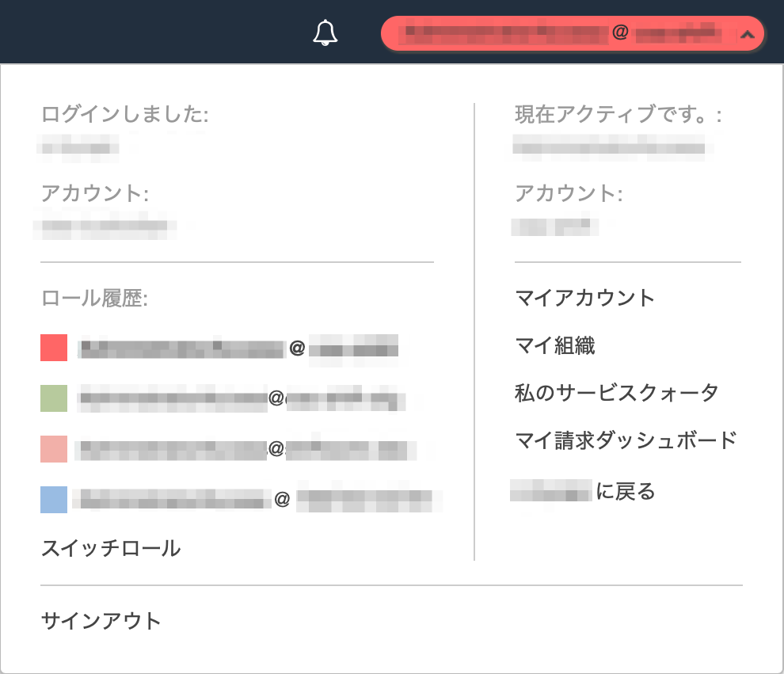Click the first role entry in ロール履歴
Viewport: 784px width, 674px height.
(238, 348)
